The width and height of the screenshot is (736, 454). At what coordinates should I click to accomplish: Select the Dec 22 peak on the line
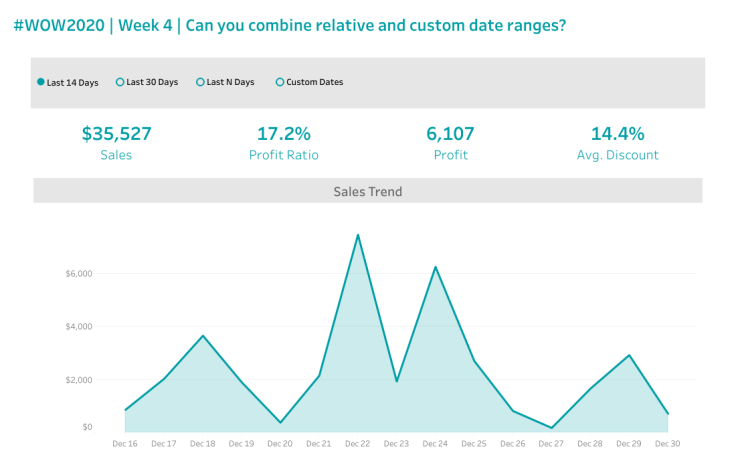(x=358, y=235)
